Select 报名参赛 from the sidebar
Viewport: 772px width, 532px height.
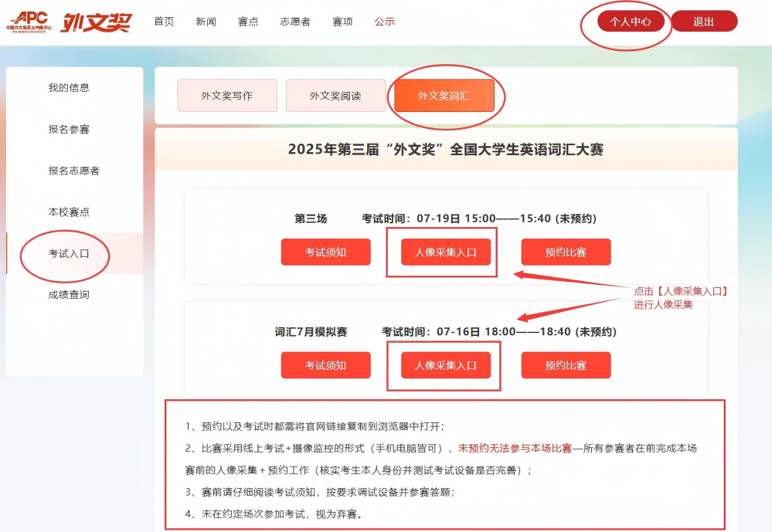[x=69, y=130]
